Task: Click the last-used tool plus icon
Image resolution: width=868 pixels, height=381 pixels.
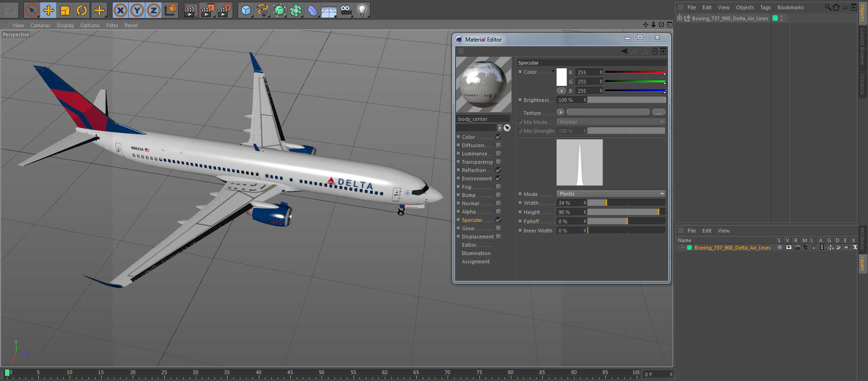Action: [99, 10]
